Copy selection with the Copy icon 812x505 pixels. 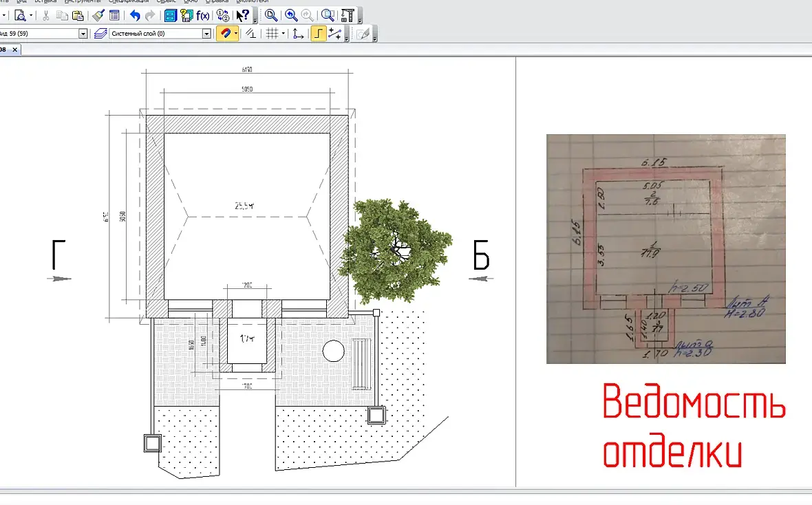tap(62, 16)
